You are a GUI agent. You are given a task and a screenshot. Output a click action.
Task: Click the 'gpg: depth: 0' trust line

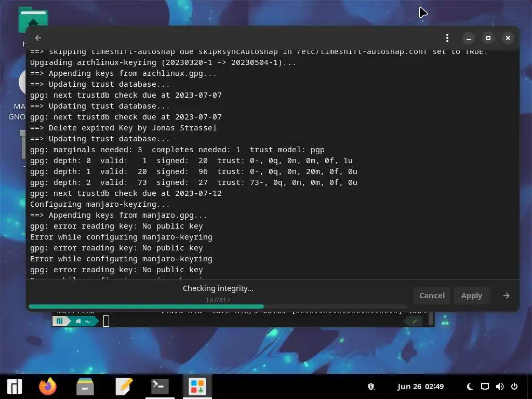(191, 161)
